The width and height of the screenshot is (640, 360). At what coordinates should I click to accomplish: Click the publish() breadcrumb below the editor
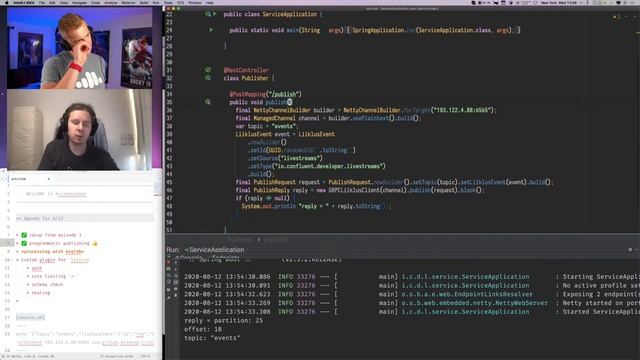[x=276, y=240]
